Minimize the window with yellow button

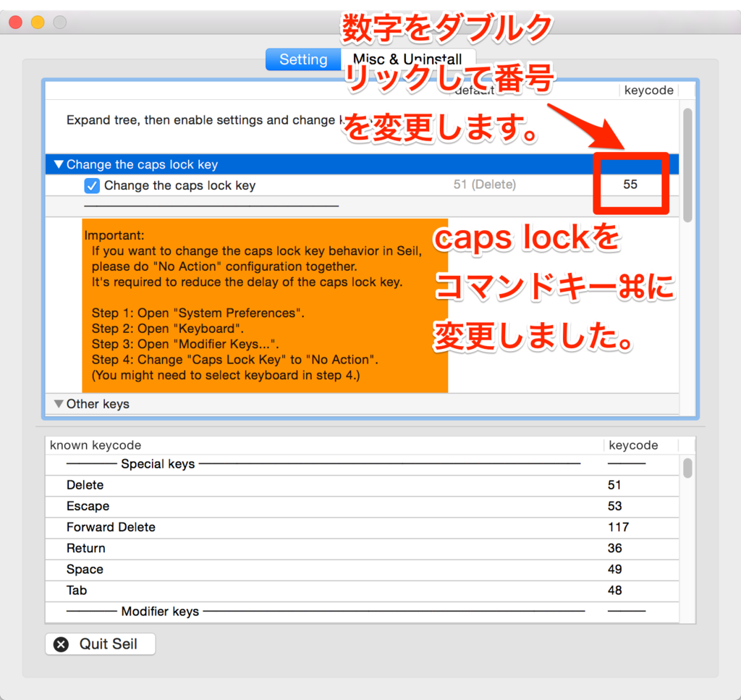coord(38,22)
